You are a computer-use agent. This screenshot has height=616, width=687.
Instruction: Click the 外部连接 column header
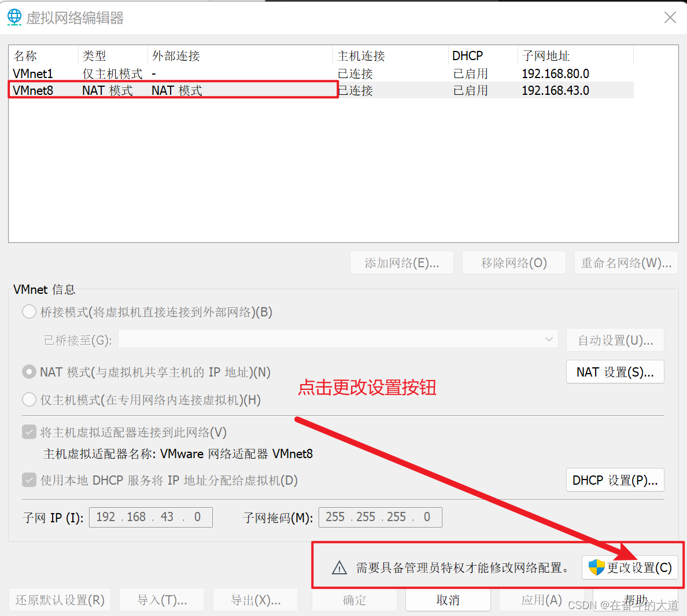pos(240,56)
